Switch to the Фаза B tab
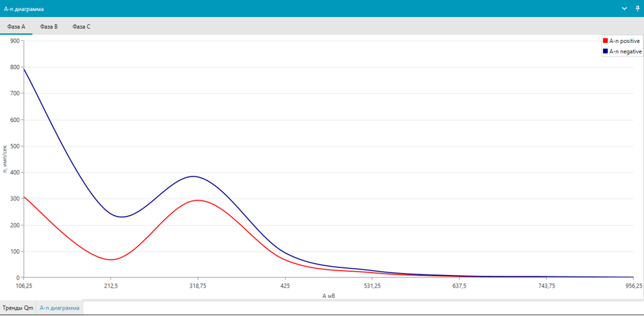 point(49,26)
